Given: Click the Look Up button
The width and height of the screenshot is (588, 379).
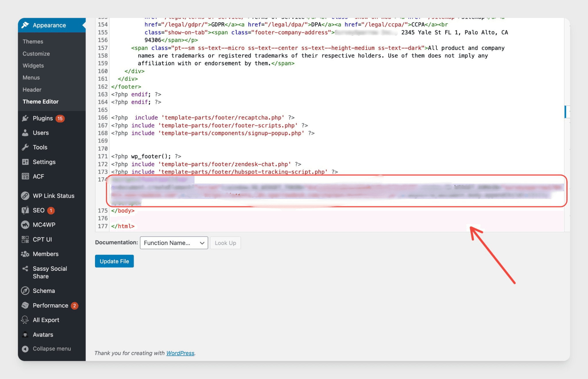Looking at the screenshot, I should click(x=225, y=243).
